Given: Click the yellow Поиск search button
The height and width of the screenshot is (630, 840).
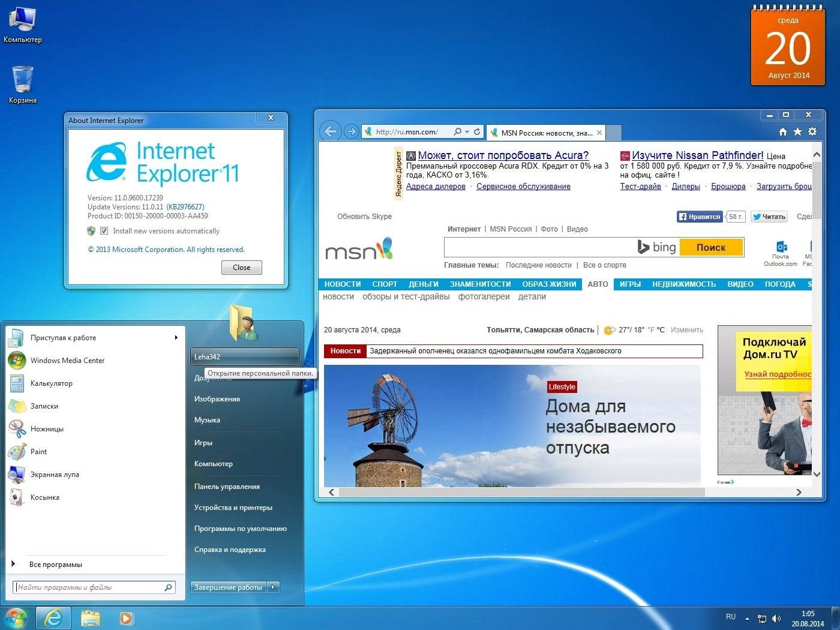Looking at the screenshot, I should tap(711, 247).
